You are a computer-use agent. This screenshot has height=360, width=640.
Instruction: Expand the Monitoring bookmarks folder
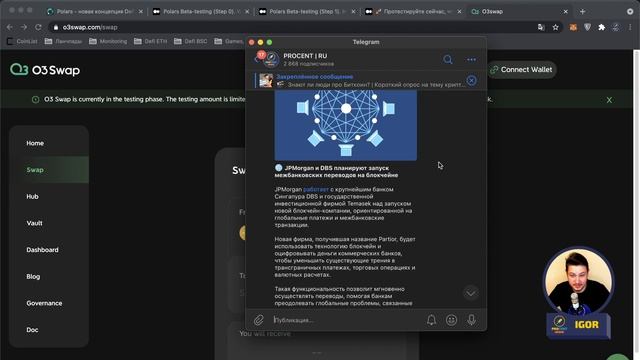108,41
